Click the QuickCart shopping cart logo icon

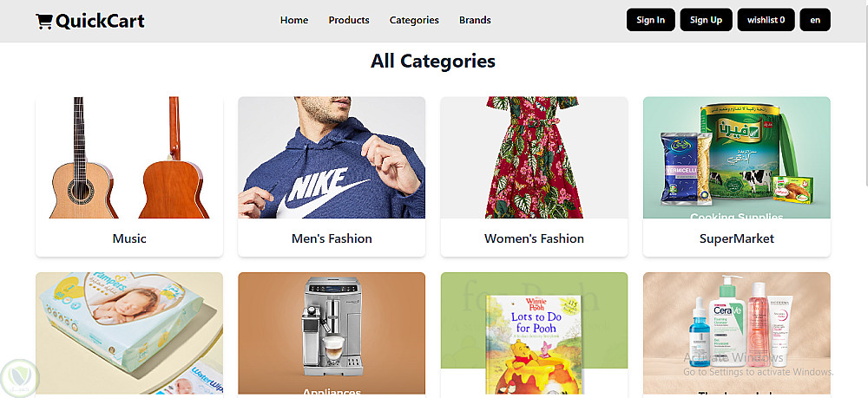[x=43, y=21]
